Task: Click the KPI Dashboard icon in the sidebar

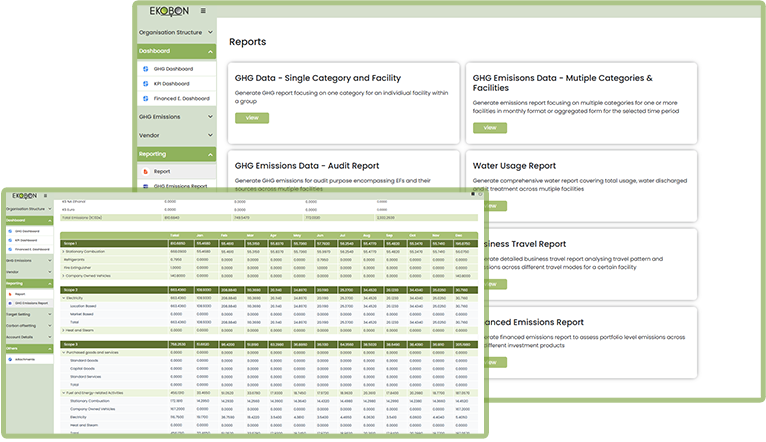Action: click(145, 83)
